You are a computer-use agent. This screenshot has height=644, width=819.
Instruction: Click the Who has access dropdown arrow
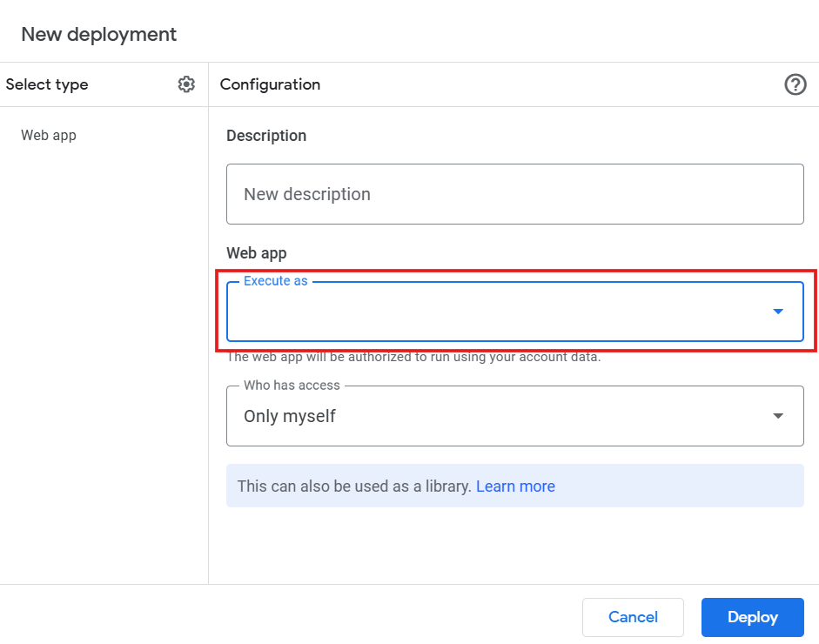pyautogui.click(x=778, y=416)
